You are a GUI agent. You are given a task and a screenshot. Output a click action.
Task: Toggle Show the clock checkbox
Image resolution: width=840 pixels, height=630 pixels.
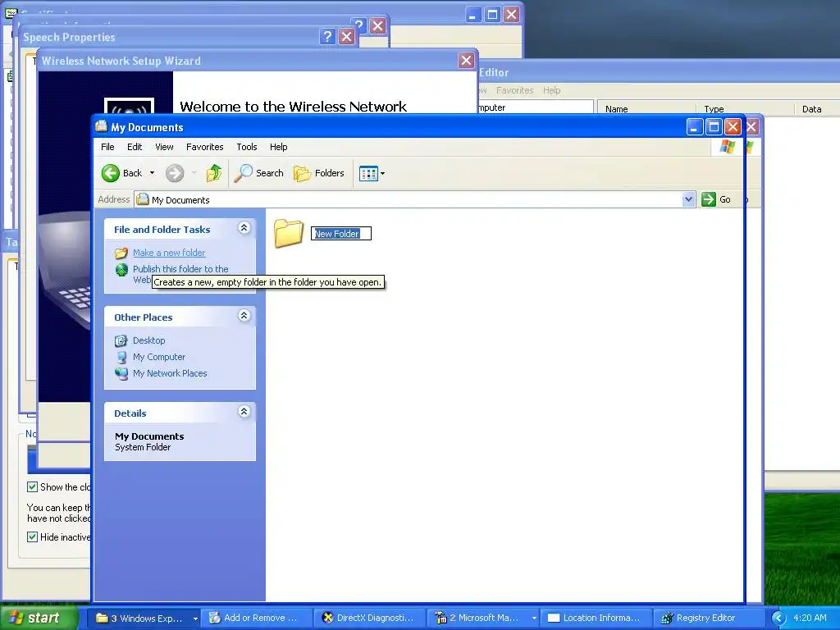[x=32, y=487]
